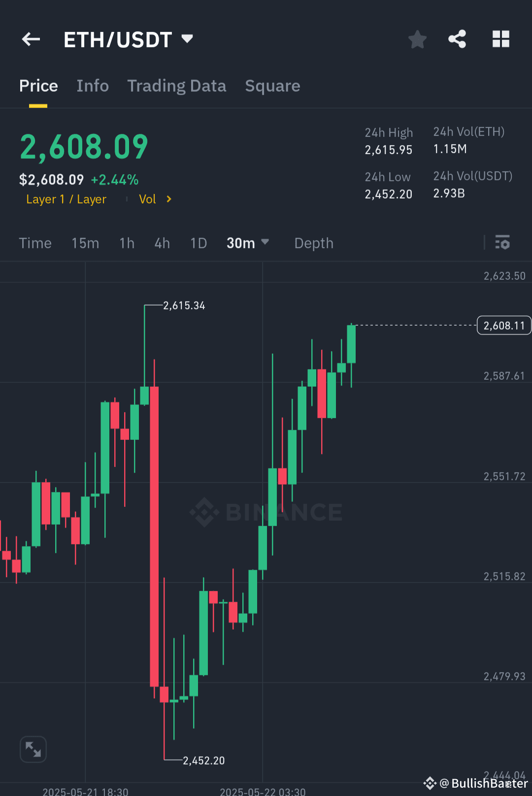Tap the BullishBanter badge icon
Image resolution: width=532 pixels, height=796 pixels.
click(429, 783)
